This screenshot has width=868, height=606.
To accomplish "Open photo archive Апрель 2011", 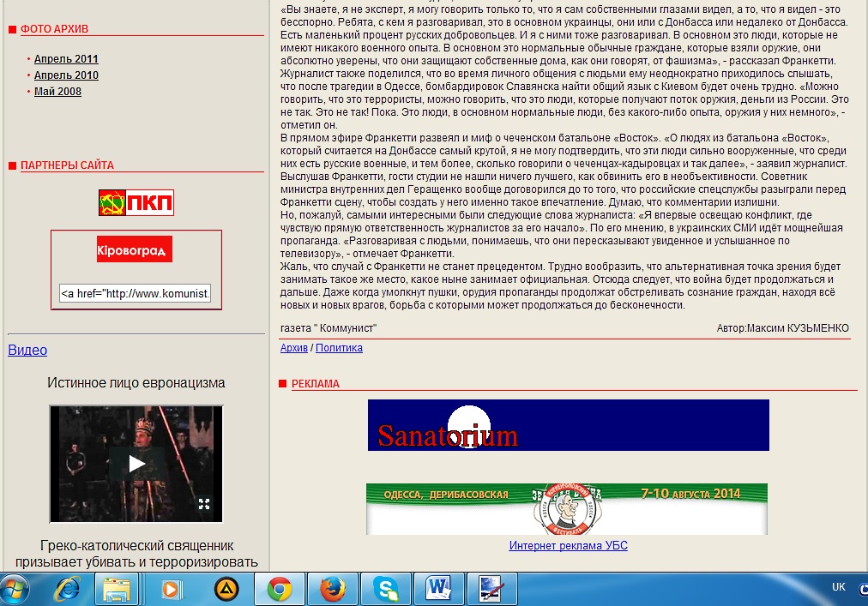I will [66, 58].
